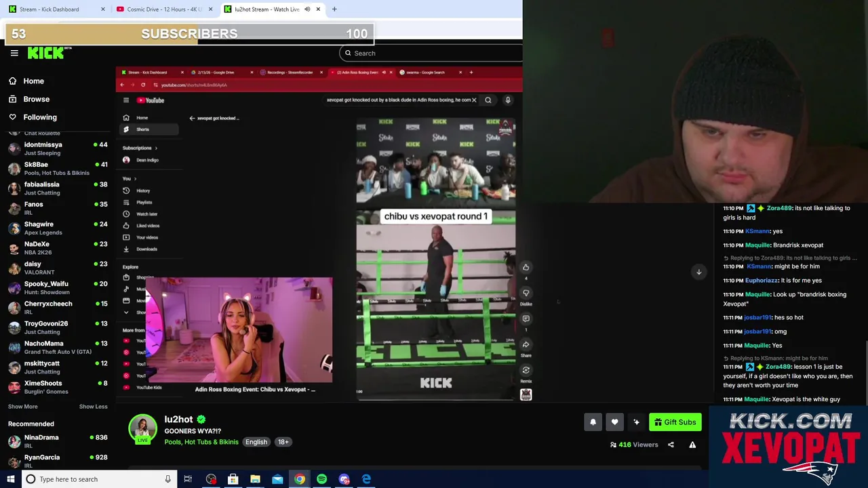
Task: Expand Show more chevron in YouTube Explore
Action: pyautogui.click(x=126, y=312)
